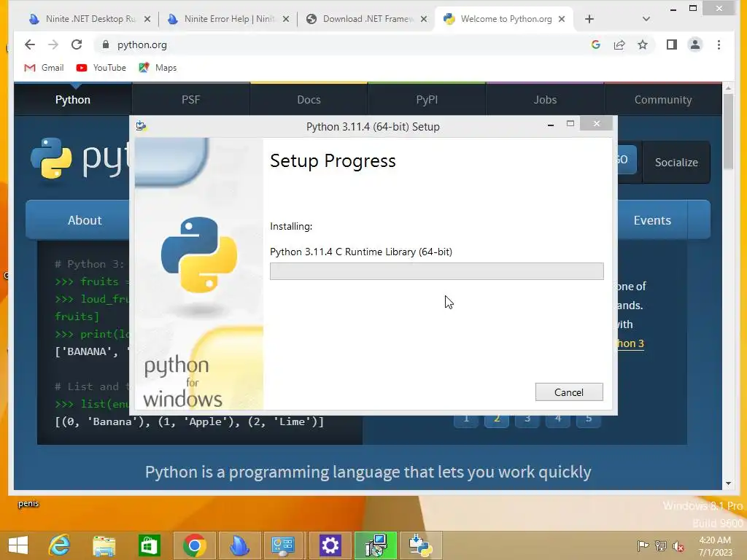Open the Events menu on python.org
Screen dimensions: 747x560
coord(652,220)
